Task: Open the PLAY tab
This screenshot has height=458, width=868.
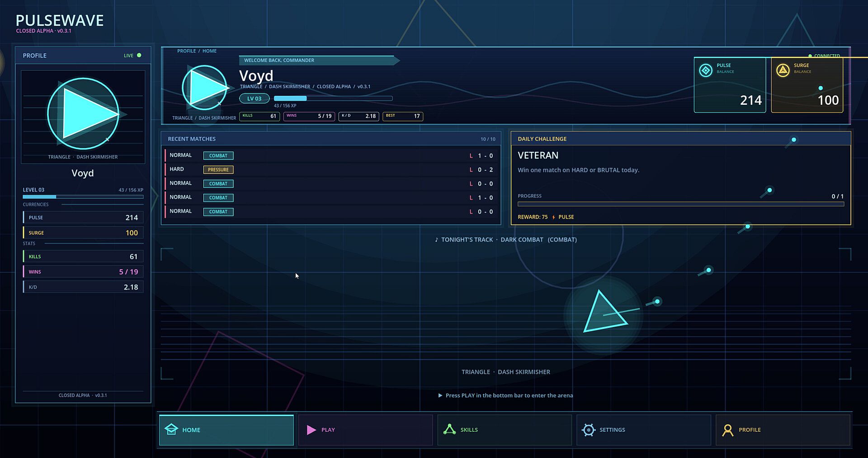Action: pyautogui.click(x=365, y=430)
